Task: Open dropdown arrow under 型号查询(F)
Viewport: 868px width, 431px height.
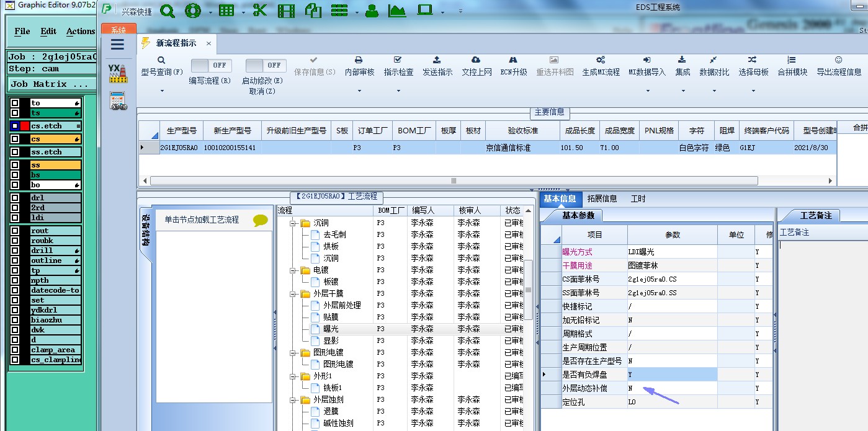Action: click(162, 91)
